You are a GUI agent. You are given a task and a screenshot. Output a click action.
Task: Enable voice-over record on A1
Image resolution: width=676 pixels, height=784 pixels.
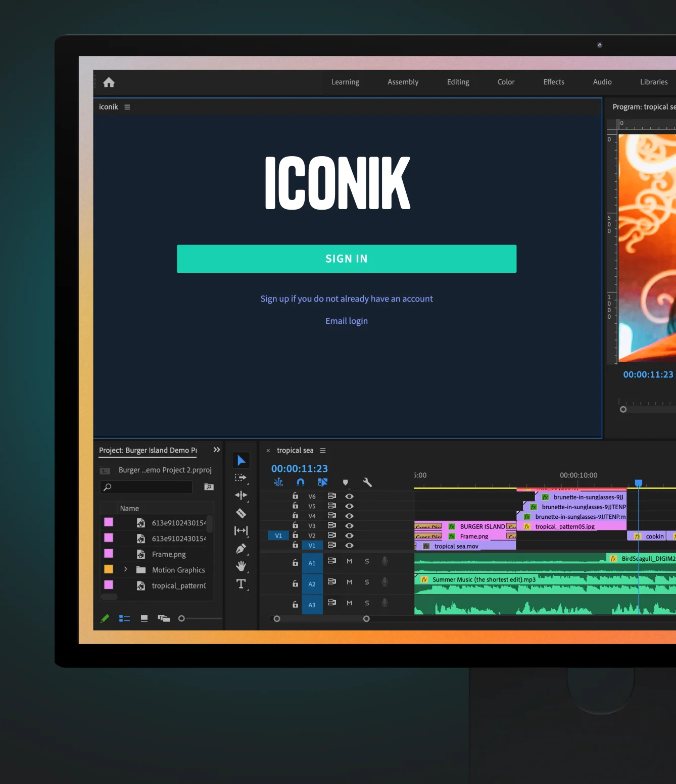pyautogui.click(x=384, y=561)
